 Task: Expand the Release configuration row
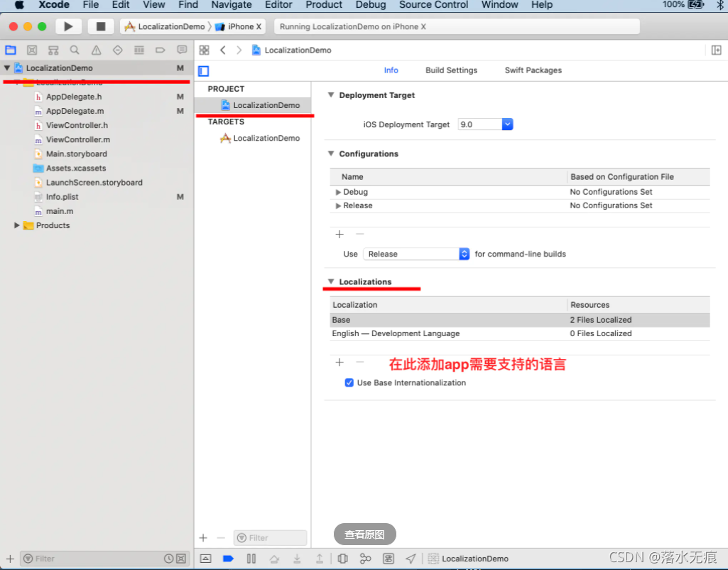338,206
